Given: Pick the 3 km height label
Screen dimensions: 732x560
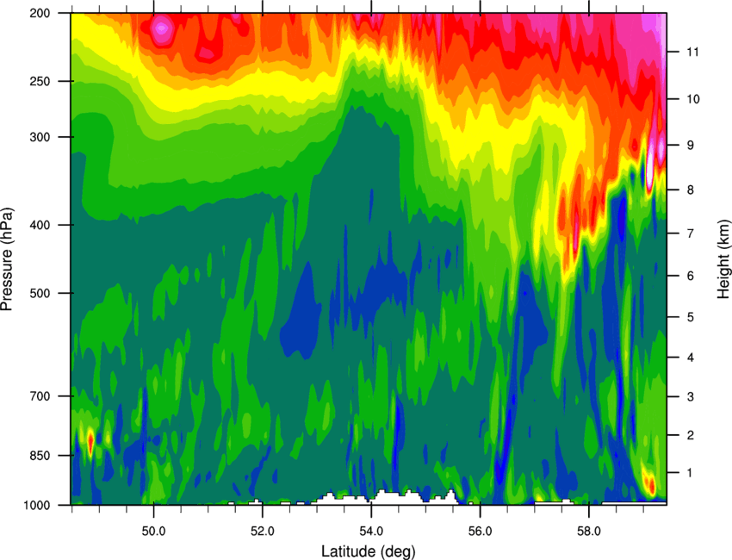Looking at the screenshot, I should click(690, 396).
